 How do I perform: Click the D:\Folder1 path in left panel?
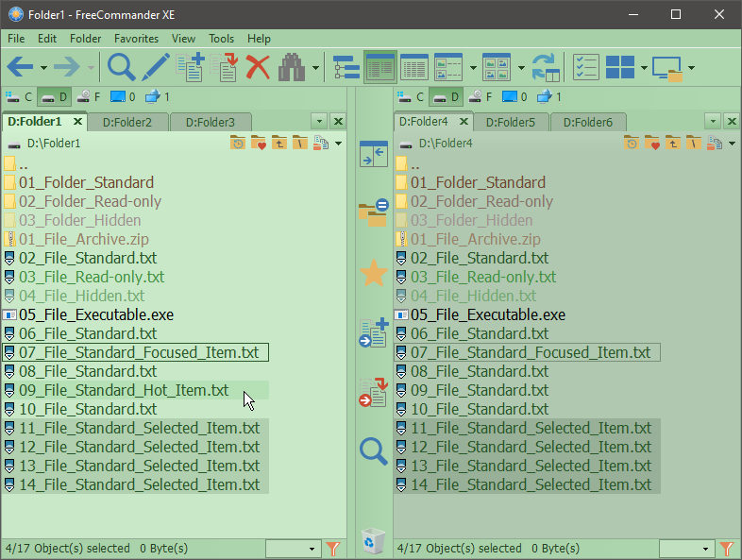[54, 144]
